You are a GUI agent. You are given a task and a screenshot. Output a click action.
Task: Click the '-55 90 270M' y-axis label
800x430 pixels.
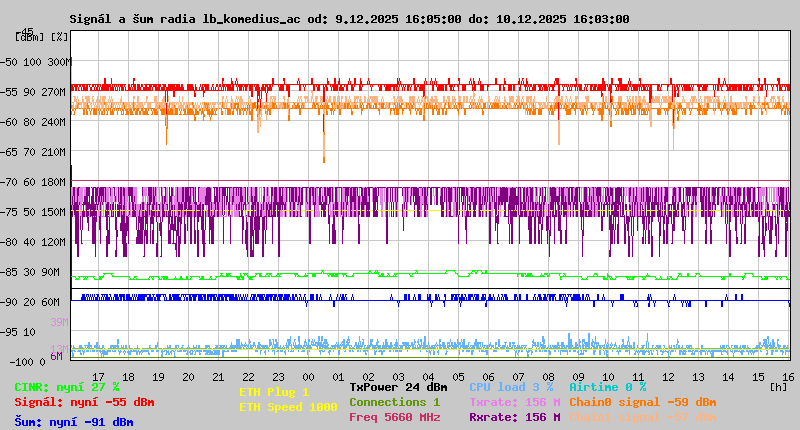click(x=33, y=92)
